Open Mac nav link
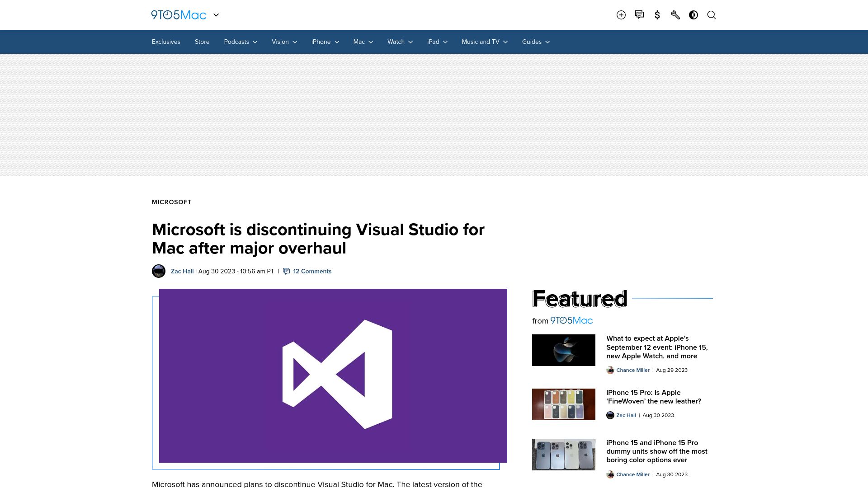The image size is (868, 488). tap(359, 42)
